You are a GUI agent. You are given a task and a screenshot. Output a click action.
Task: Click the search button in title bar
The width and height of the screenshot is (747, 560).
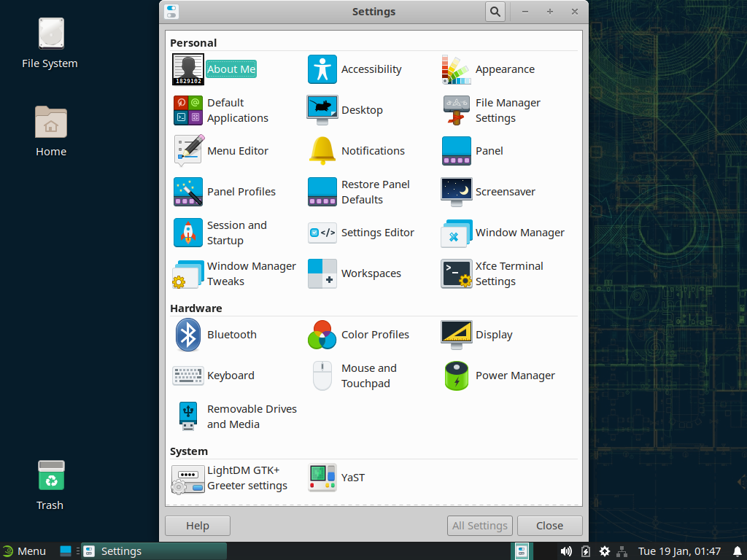point(495,12)
